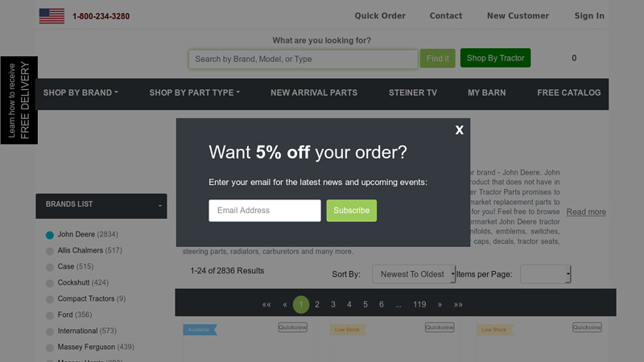Go to first page with double-left arrows

(x=266, y=305)
